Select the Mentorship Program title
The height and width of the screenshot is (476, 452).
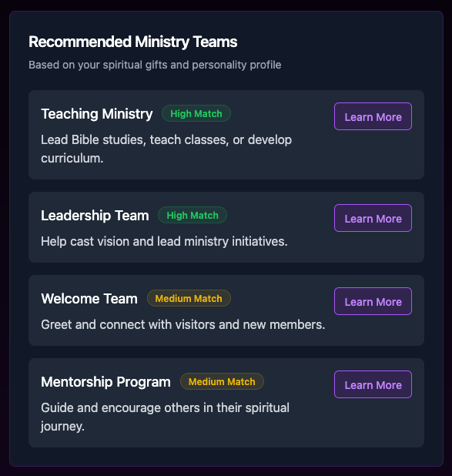click(x=105, y=382)
